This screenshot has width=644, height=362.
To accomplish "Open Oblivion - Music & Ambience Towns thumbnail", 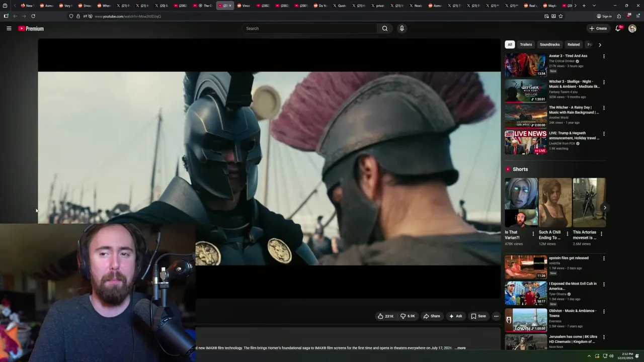I will pyautogui.click(x=526, y=320).
